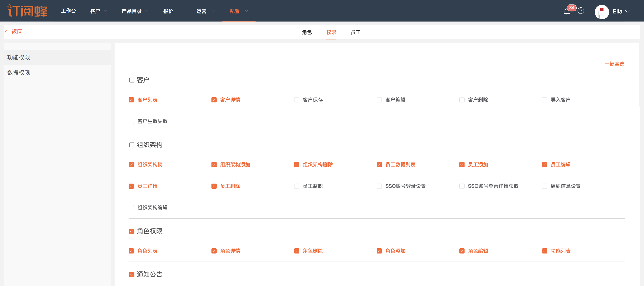Open the 工作台 navigation item
This screenshot has width=644, height=286.
pos(68,11)
